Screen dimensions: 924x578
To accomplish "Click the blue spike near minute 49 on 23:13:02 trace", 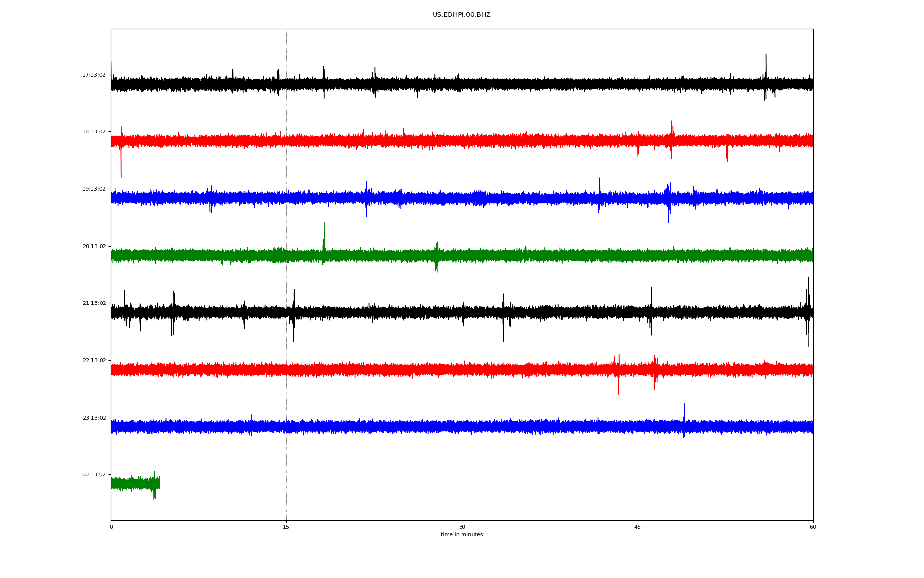I will pyautogui.click(x=684, y=420).
